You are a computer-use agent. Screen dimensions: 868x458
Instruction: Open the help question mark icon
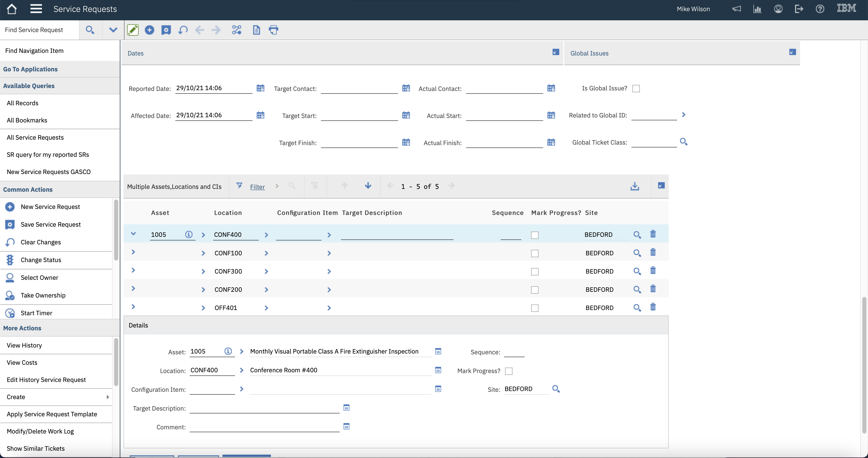(x=820, y=9)
